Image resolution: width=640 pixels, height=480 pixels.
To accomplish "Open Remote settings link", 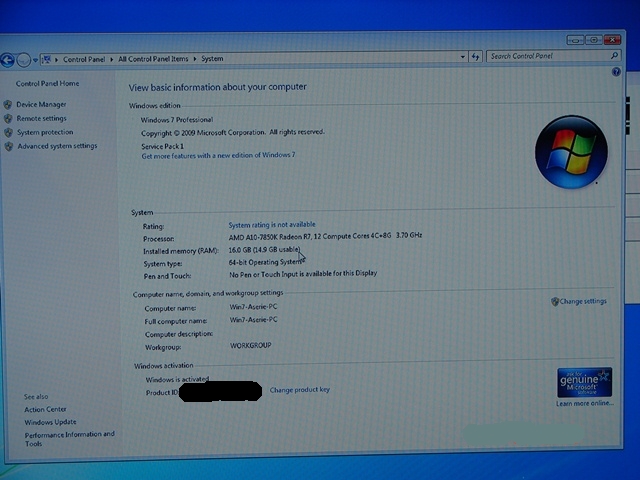I will pos(41,118).
